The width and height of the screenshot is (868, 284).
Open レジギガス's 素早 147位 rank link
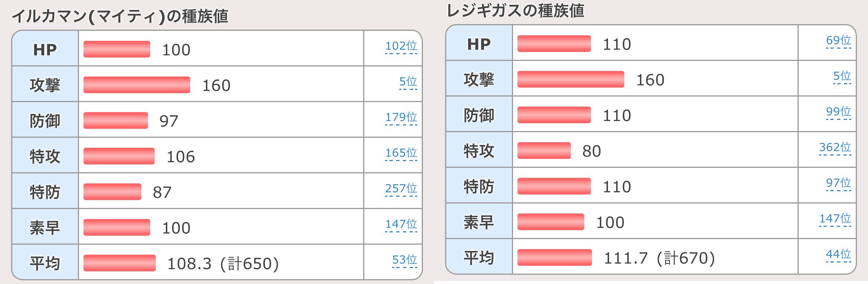pyautogui.click(x=835, y=219)
